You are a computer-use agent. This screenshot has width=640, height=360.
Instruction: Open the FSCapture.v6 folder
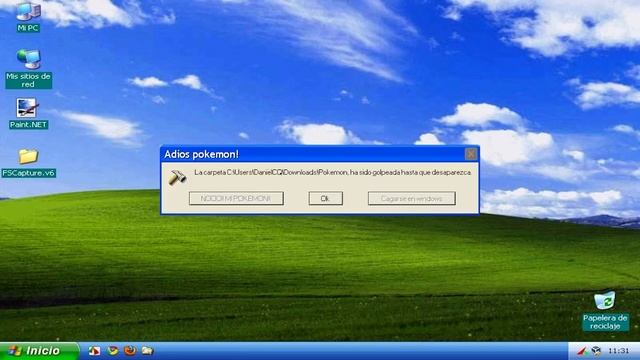[29, 163]
